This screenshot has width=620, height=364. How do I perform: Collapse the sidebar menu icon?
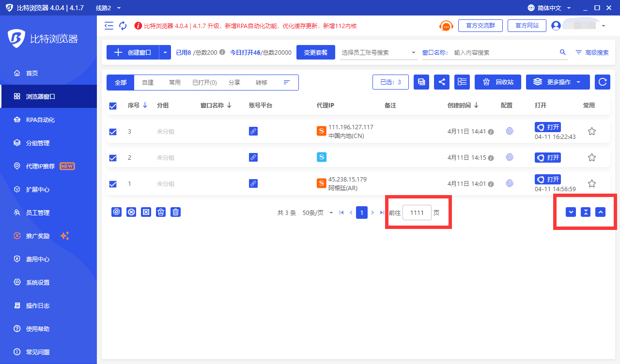tap(109, 26)
